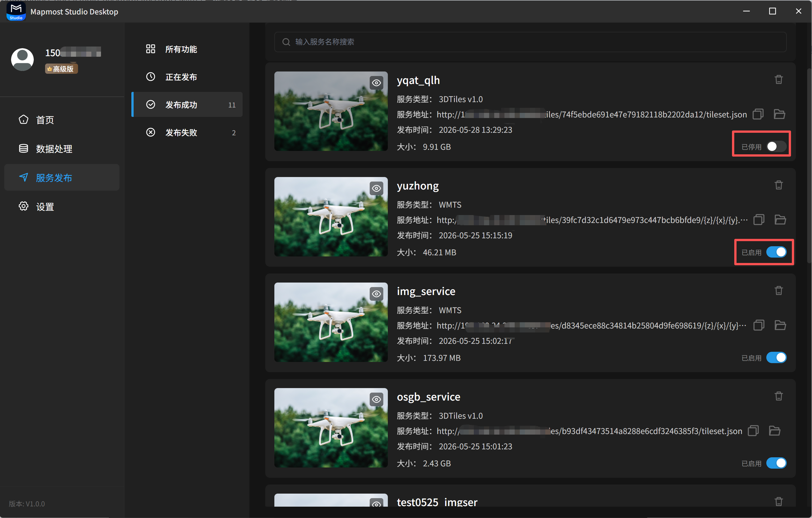Click the Mapmost Studio logo
This screenshot has height=518, width=812.
(x=16, y=11)
